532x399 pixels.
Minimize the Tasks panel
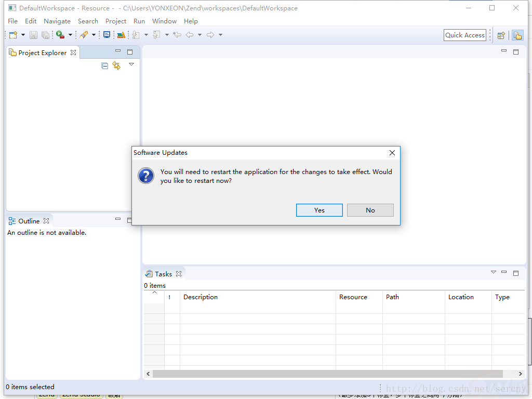504,272
